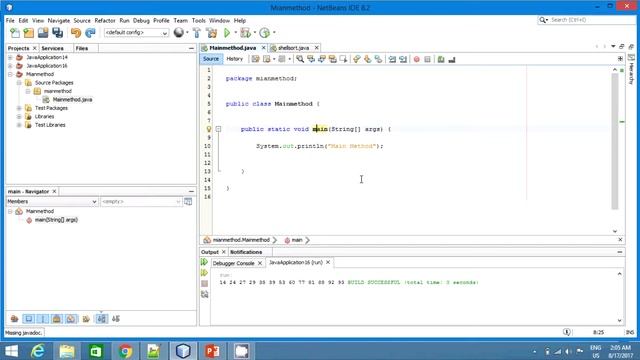Toggle Show Fields filter in the Navigator
Viewport: 640px width, 360px height.
tap(29, 319)
